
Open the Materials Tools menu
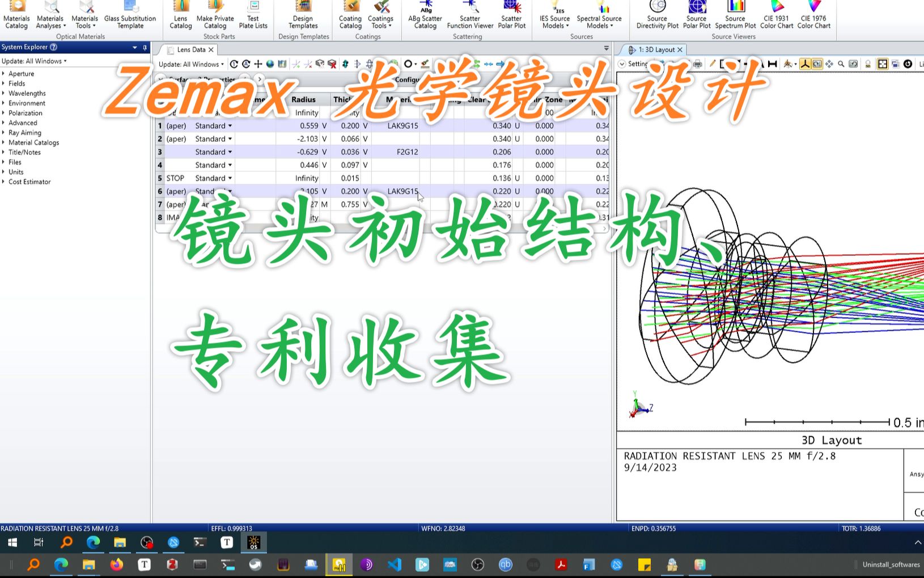[x=85, y=15]
